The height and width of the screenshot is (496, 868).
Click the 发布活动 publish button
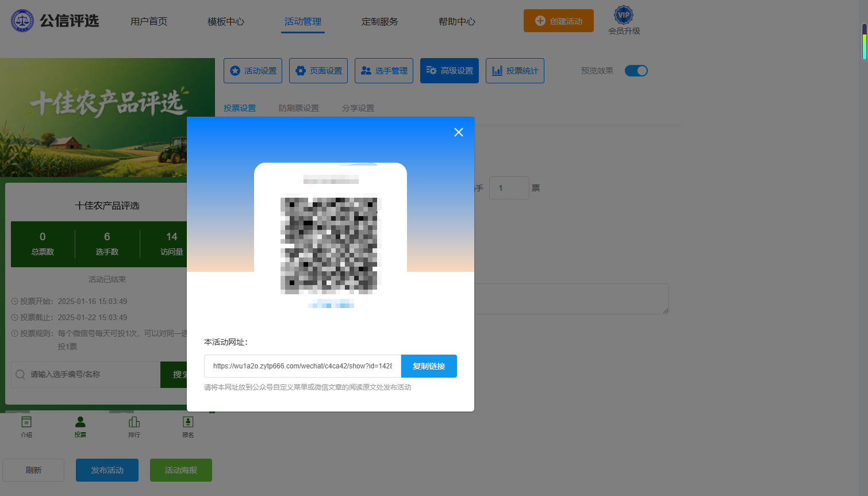[x=107, y=470]
